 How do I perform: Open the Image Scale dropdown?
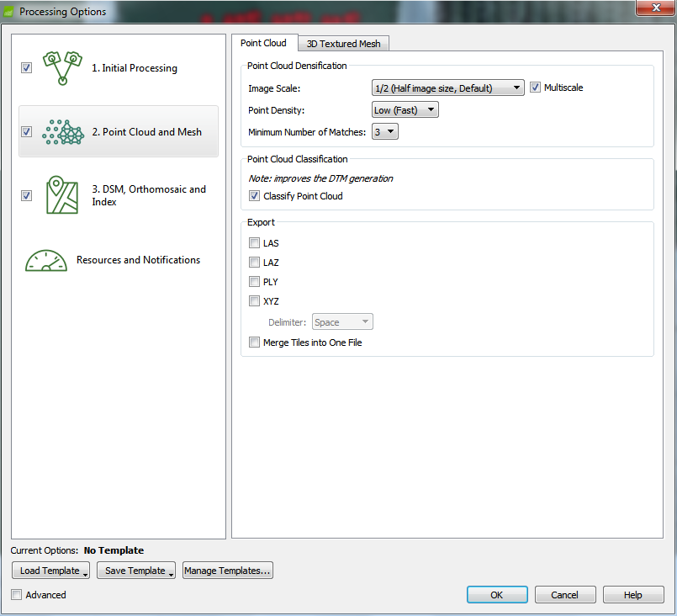(447, 88)
